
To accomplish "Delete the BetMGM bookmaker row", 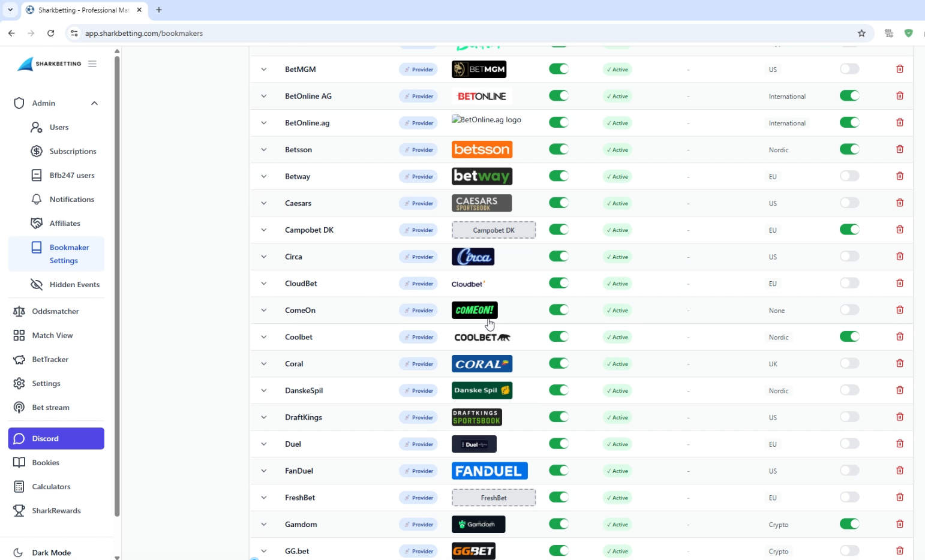I will pyautogui.click(x=899, y=69).
